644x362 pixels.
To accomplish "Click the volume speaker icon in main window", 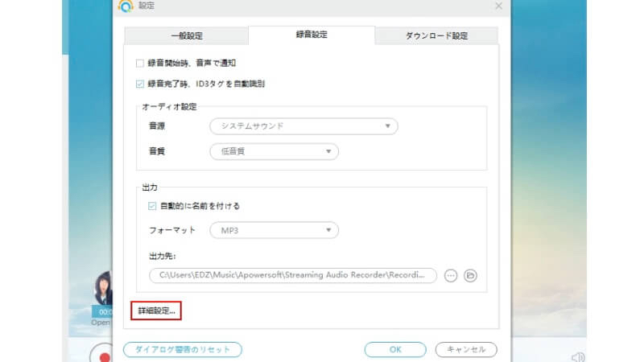I will click(578, 357).
